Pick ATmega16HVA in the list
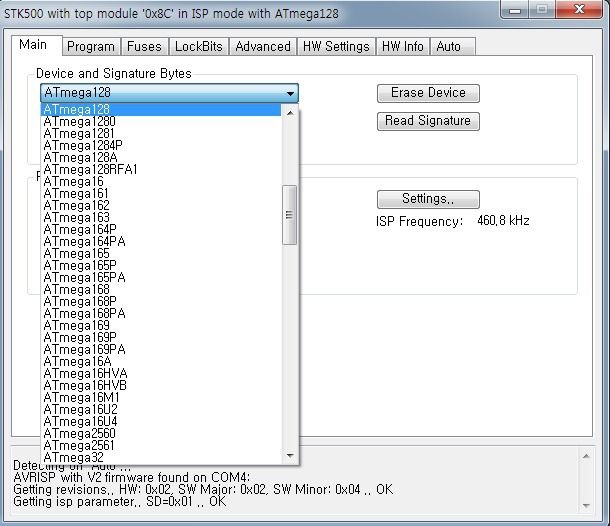This screenshot has width=610, height=526. [161, 373]
